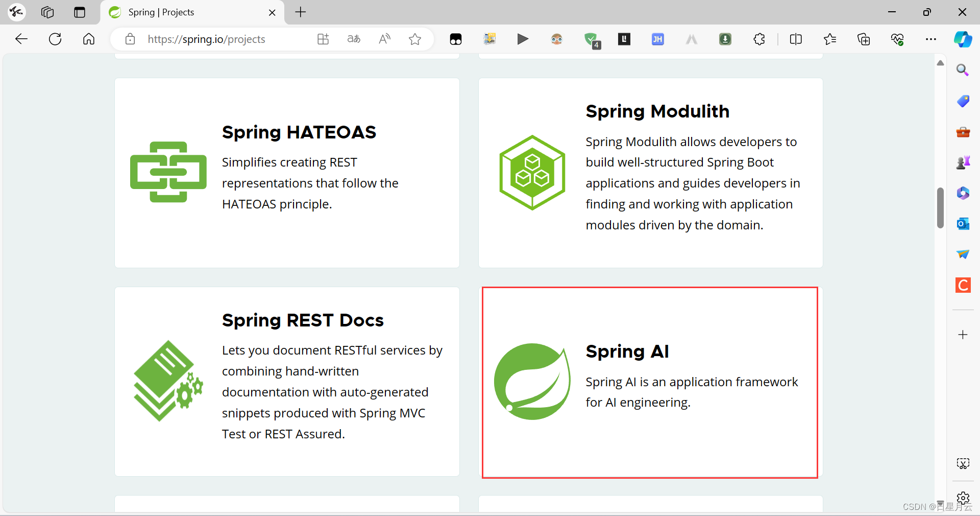Open the Copilot sidebar
Screen dimensions: 980x516
click(x=963, y=39)
